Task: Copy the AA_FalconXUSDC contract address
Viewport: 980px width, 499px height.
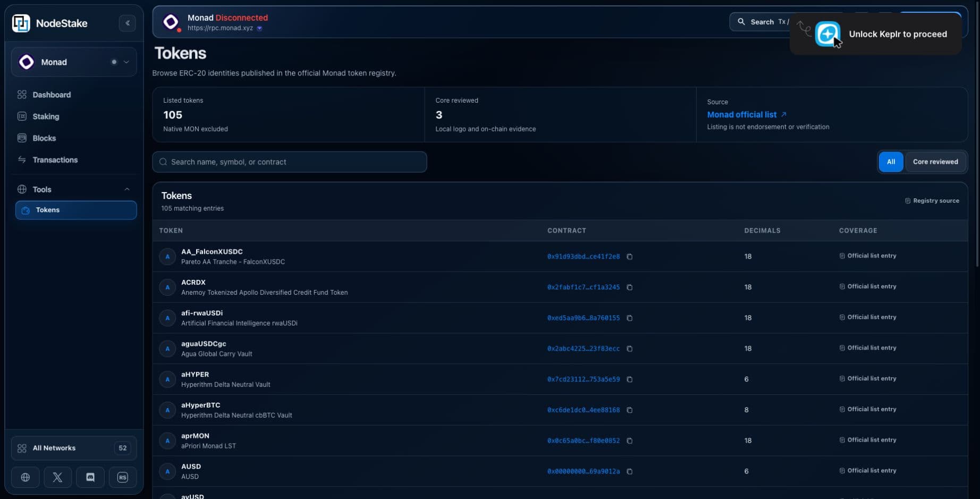Action: (x=629, y=256)
